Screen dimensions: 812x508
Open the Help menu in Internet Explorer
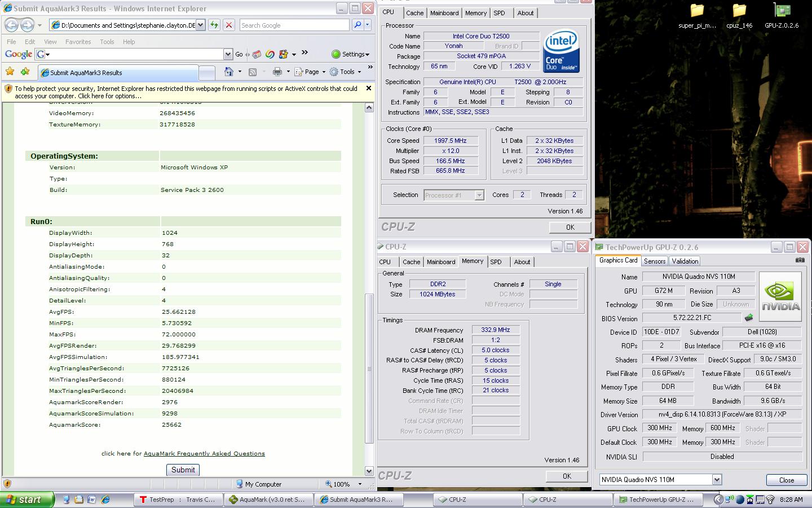tap(129, 42)
